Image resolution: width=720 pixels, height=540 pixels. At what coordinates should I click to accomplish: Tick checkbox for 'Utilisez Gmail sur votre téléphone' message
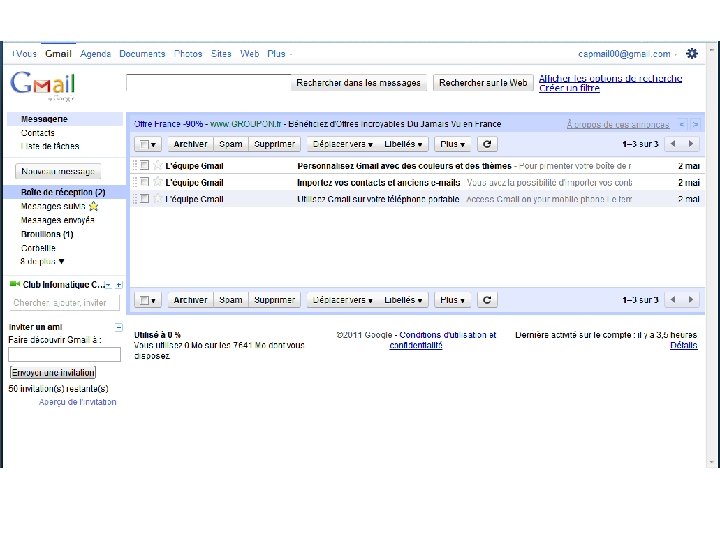click(144, 198)
